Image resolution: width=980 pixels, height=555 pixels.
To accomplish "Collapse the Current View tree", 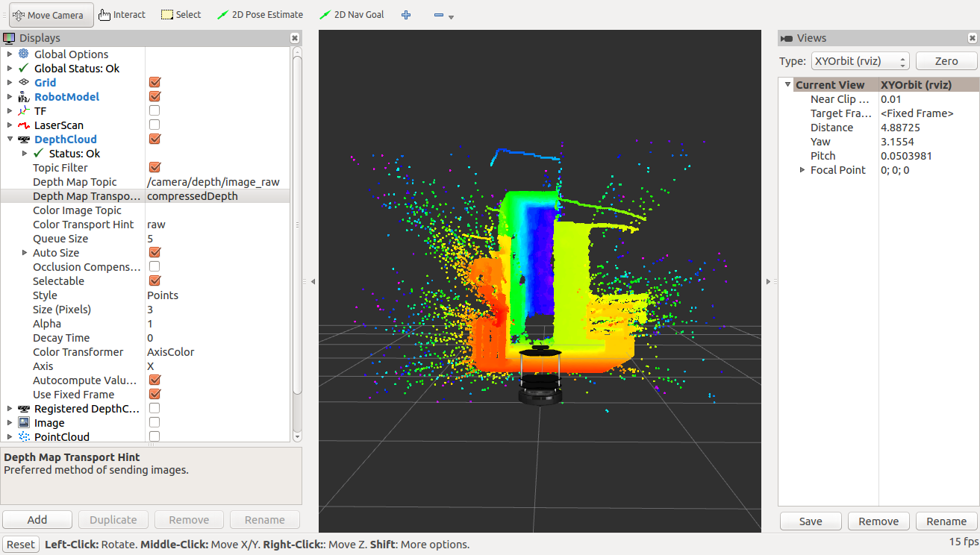I will tap(787, 84).
